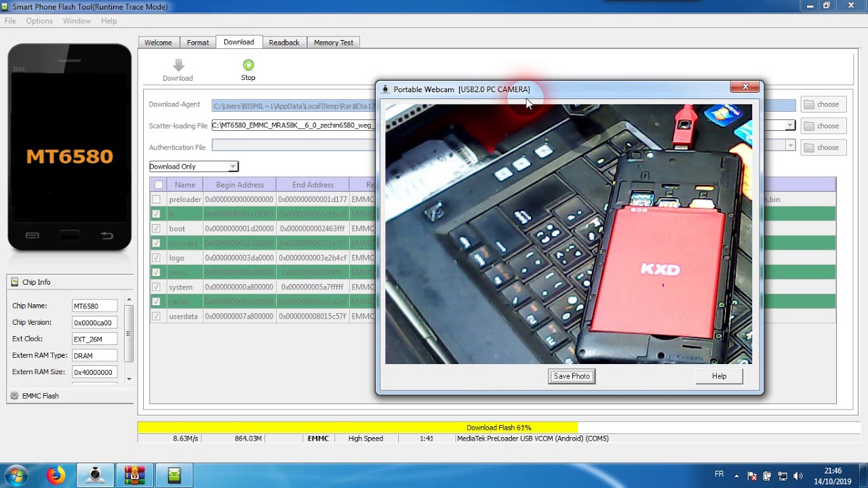Open the green Flash Tool taskbar icon
This screenshot has height=488, width=868.
174,475
